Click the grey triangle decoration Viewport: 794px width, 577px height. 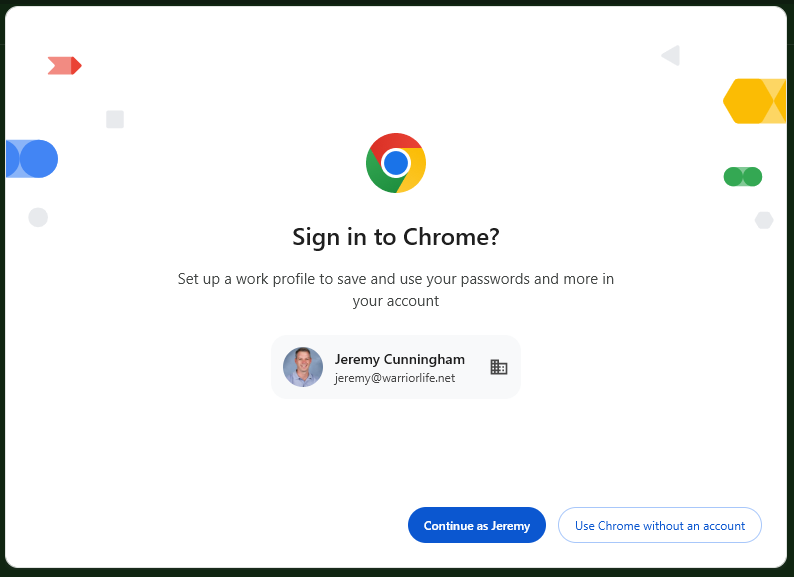tap(671, 56)
